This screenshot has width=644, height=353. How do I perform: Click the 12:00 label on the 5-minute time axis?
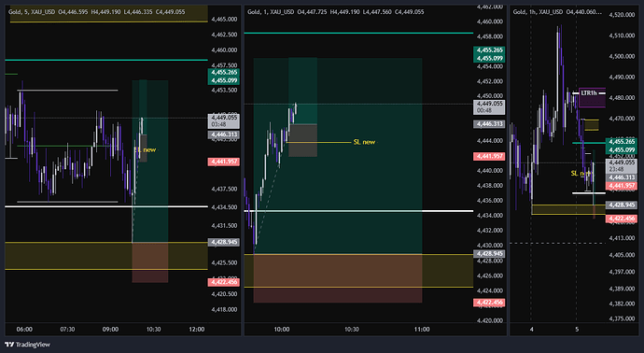click(197, 330)
